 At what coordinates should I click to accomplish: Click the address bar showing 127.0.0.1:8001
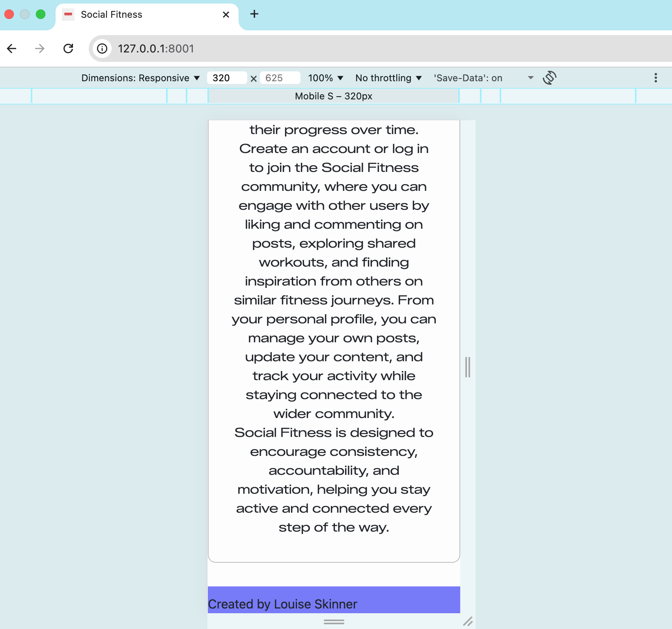tap(156, 49)
